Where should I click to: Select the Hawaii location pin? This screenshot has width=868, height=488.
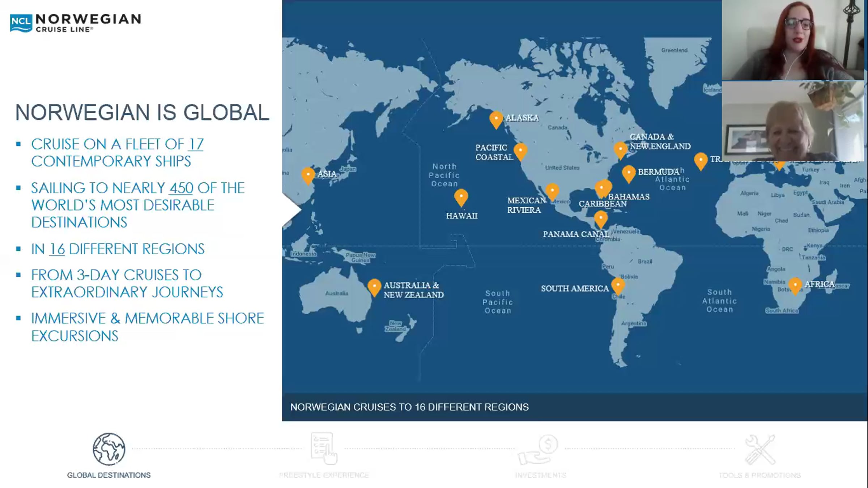[461, 198]
